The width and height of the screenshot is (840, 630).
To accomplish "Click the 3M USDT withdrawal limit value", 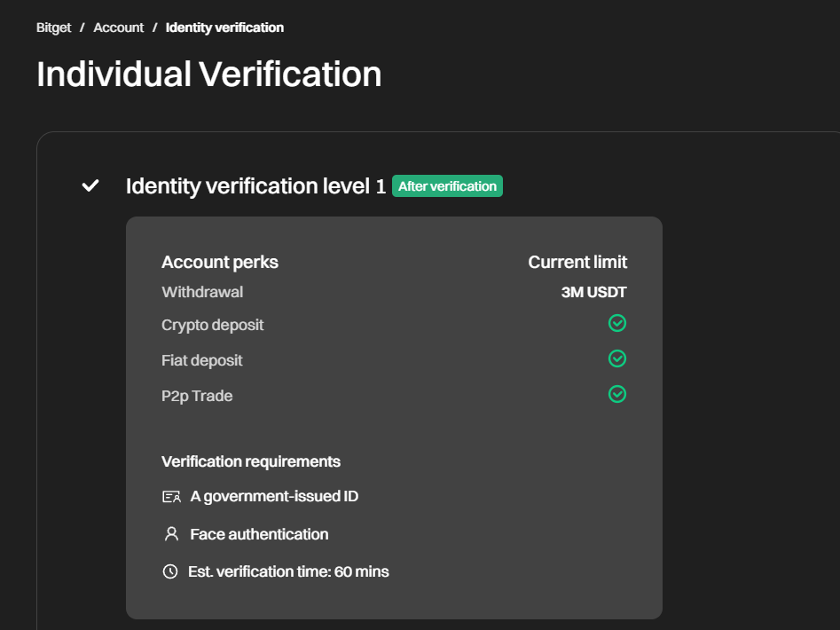I will 593,292.
